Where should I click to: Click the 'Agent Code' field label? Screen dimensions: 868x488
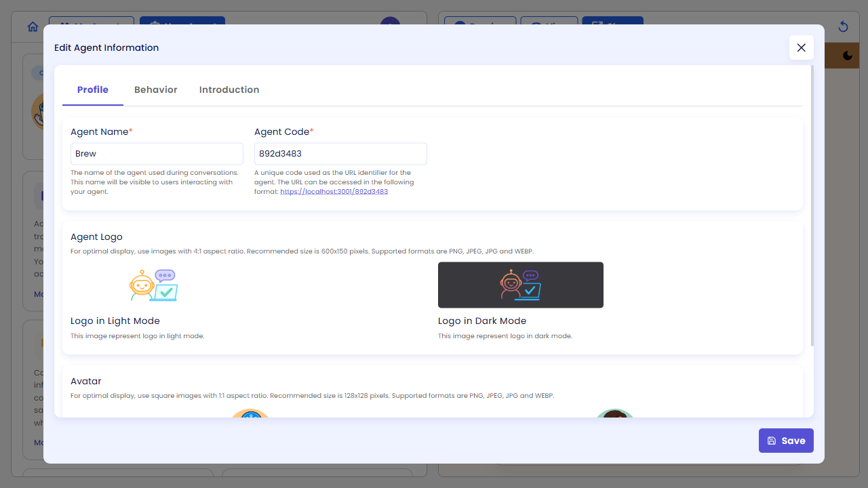pyautogui.click(x=284, y=131)
